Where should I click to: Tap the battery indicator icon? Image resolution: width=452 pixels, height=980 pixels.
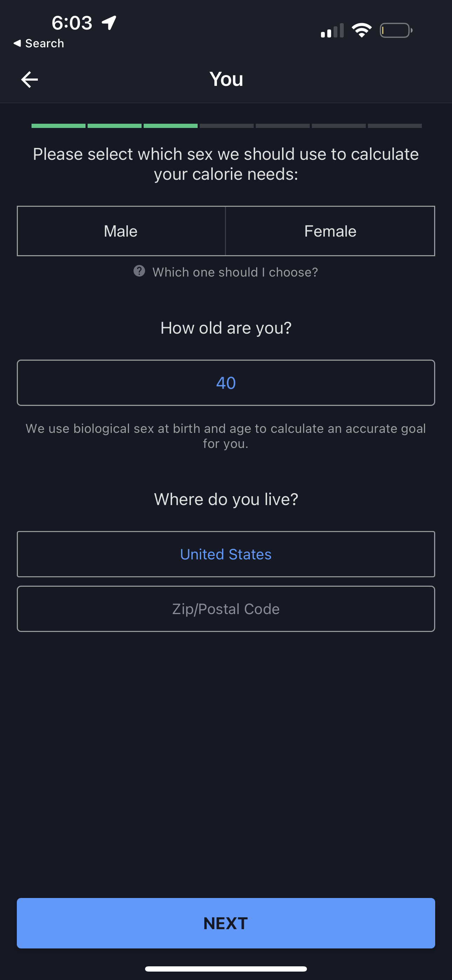coord(396,30)
